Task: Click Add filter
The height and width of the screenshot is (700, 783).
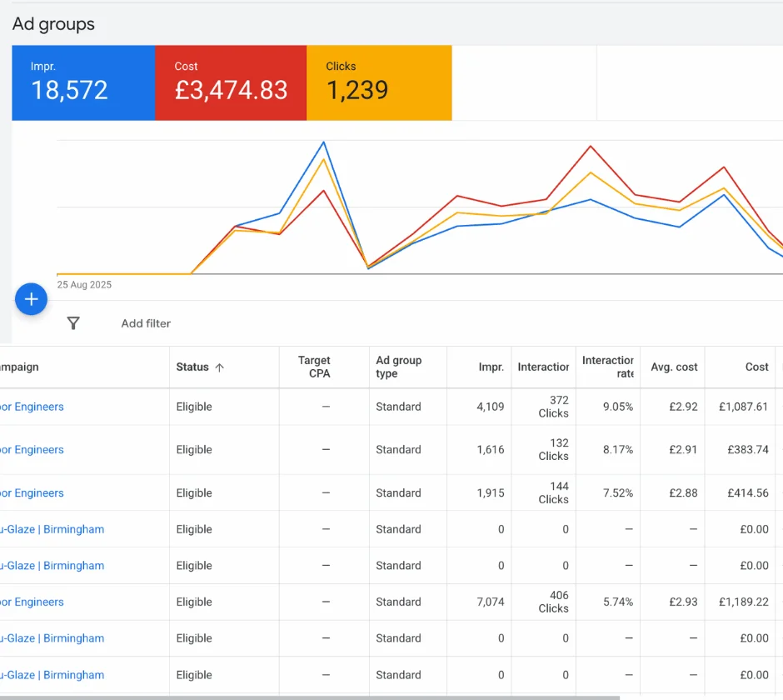Action: tap(145, 323)
